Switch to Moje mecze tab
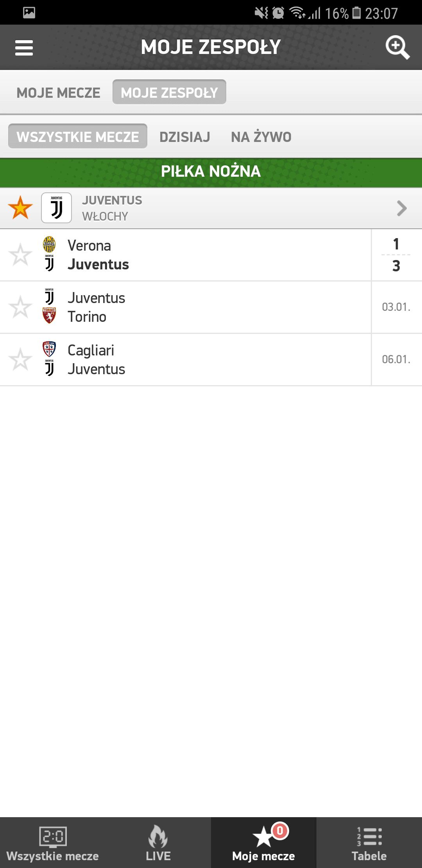 (59, 93)
